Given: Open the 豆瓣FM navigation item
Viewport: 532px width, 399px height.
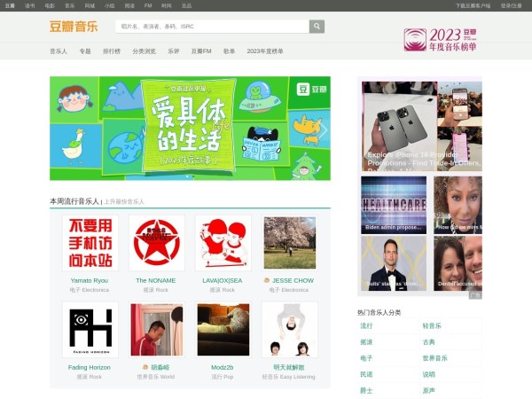Looking at the screenshot, I should click(201, 51).
